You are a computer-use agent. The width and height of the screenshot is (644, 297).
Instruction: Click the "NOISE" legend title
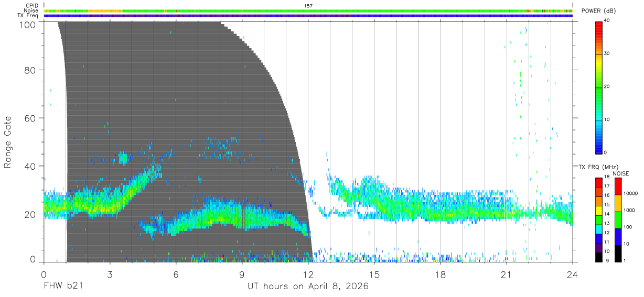tap(620, 173)
